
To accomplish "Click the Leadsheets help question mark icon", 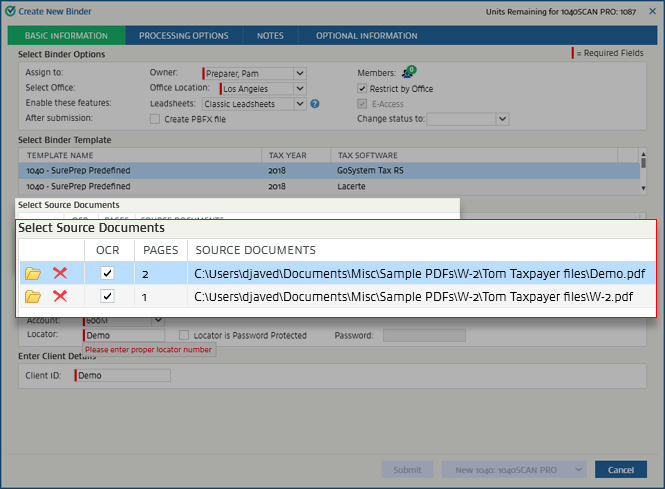I will tap(315, 103).
